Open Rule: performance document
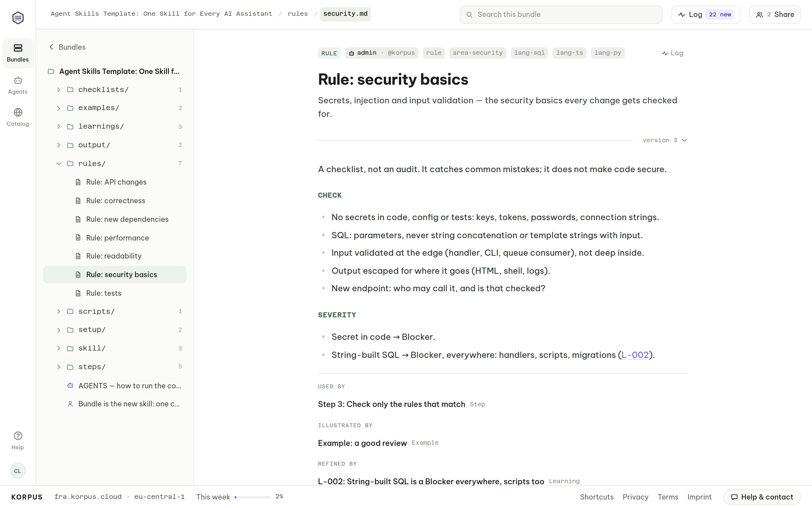The image size is (812, 508). click(114, 238)
